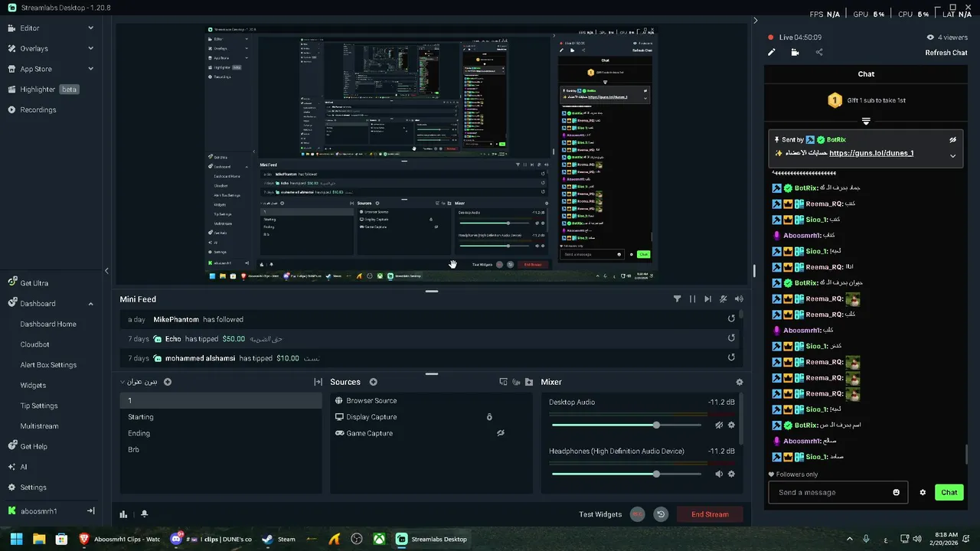Open performance stats bar-chart icon
This screenshot has width=980, height=551.
tap(123, 514)
